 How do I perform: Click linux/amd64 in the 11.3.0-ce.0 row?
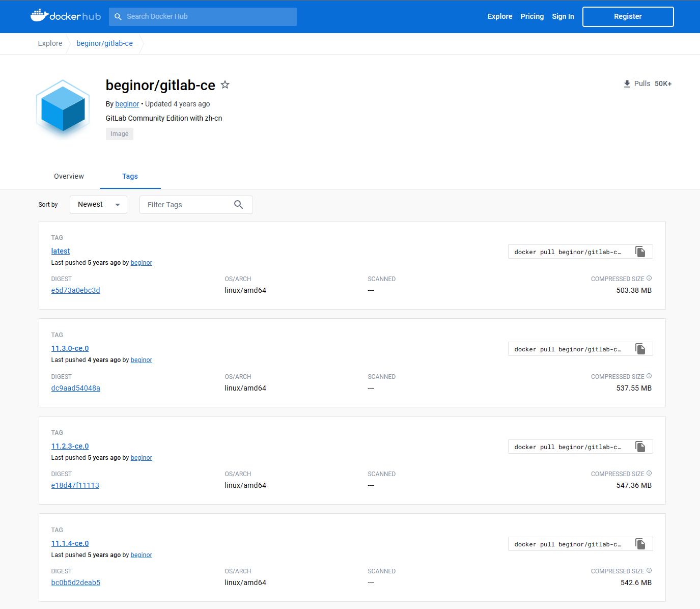point(245,388)
